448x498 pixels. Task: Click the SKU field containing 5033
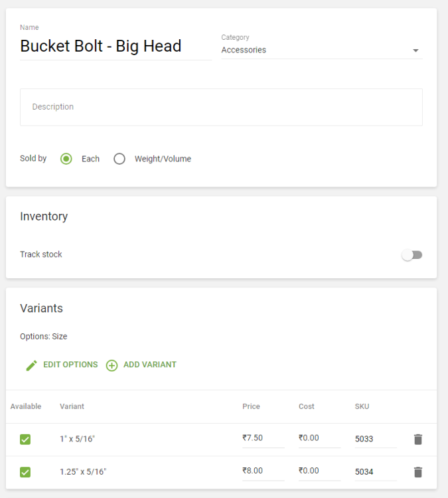click(x=375, y=439)
